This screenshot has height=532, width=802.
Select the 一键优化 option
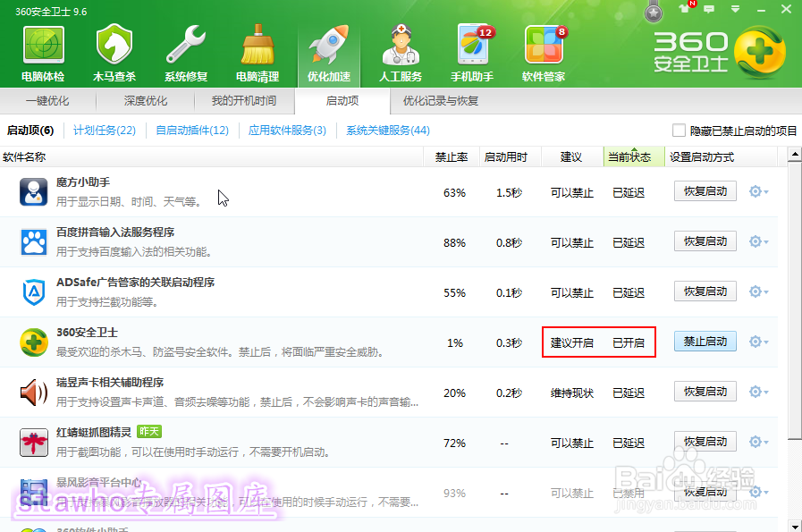tap(49, 101)
